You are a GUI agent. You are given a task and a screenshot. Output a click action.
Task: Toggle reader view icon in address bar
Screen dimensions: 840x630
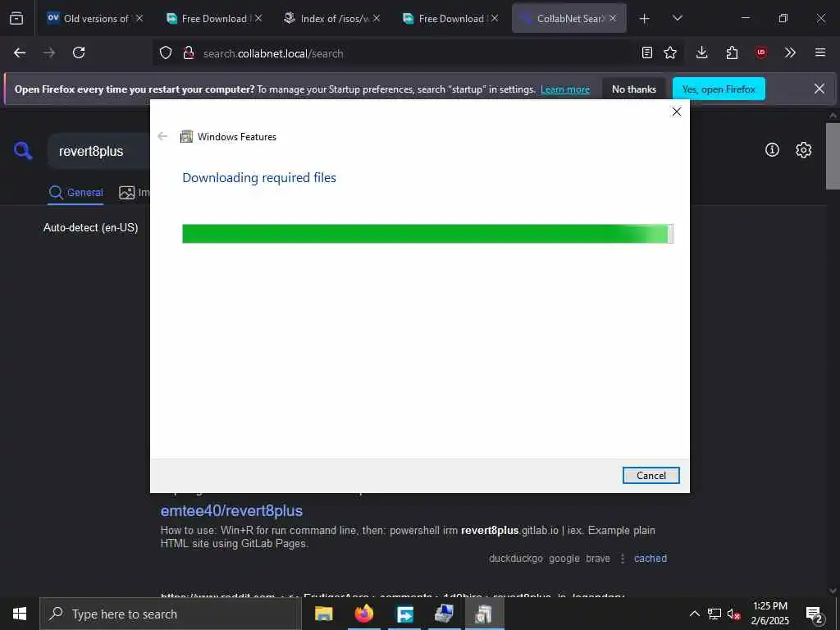tap(647, 52)
